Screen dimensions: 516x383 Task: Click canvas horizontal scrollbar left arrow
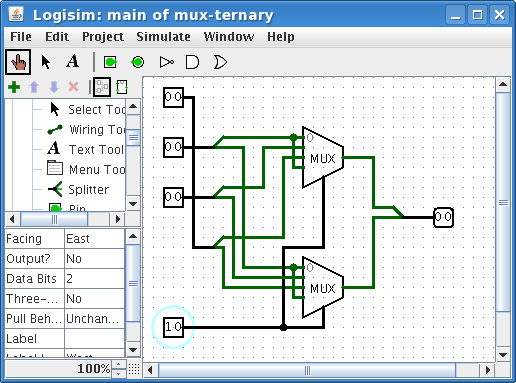pyautogui.click(x=150, y=370)
